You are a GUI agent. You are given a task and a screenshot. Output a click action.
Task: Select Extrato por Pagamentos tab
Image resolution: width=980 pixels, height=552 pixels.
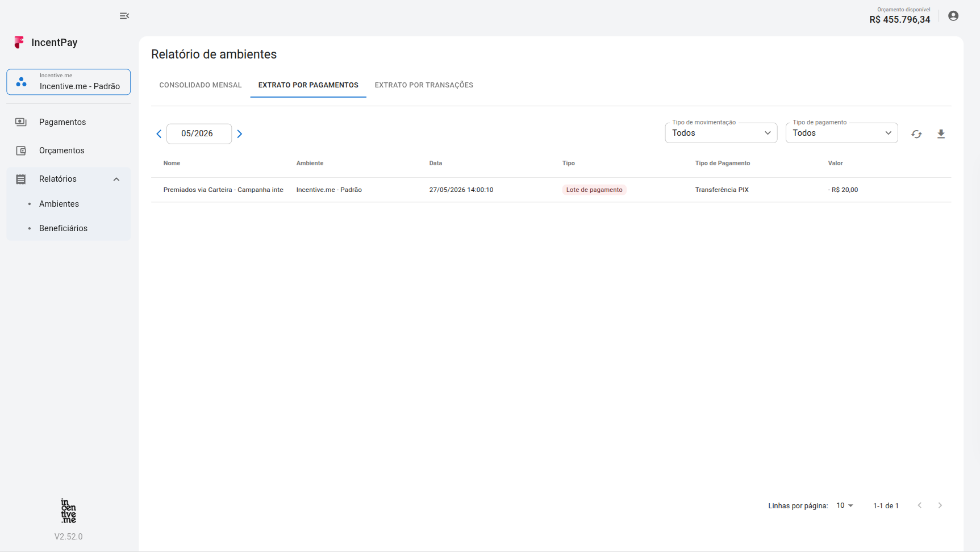308,85
